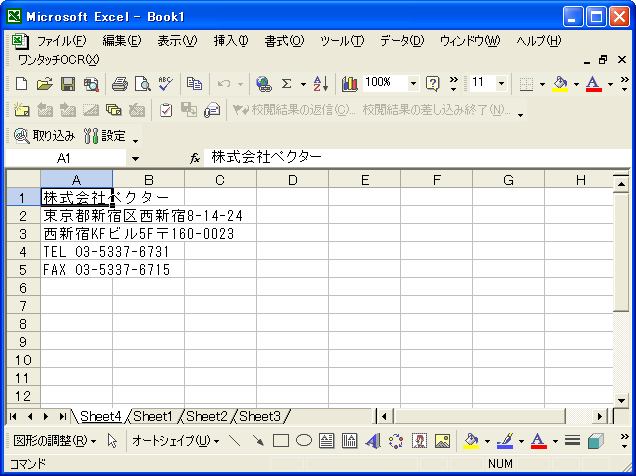Open the 表示 menu
Screen dimensions: 636x476
tap(177, 41)
